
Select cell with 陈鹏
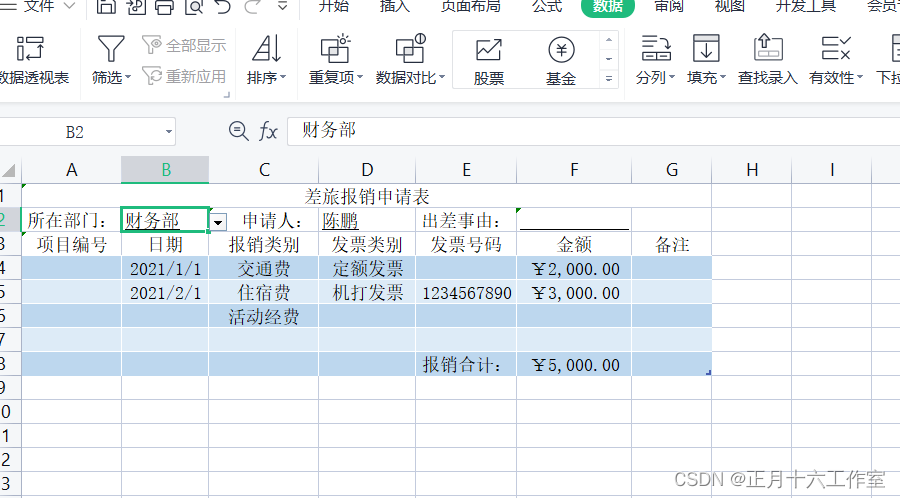click(367, 220)
